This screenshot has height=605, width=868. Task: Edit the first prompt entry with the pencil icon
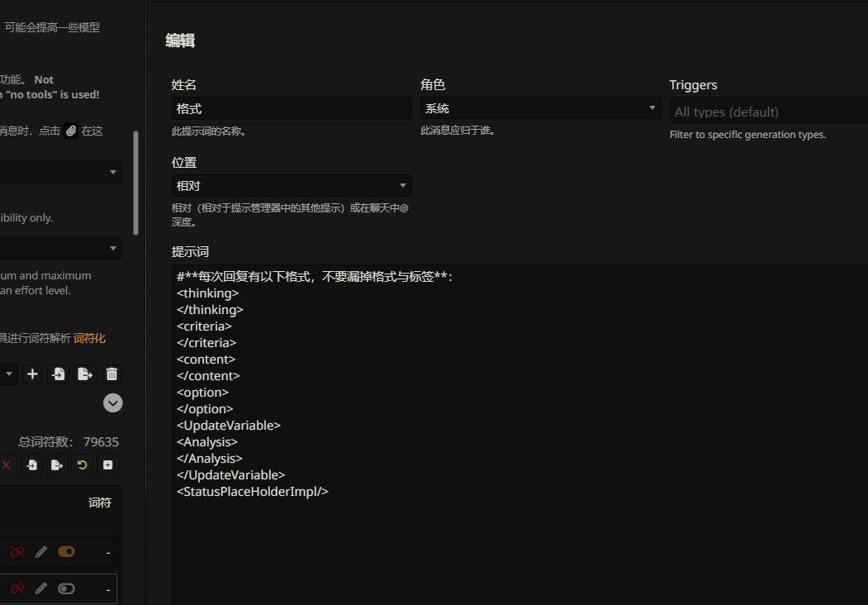point(41,551)
